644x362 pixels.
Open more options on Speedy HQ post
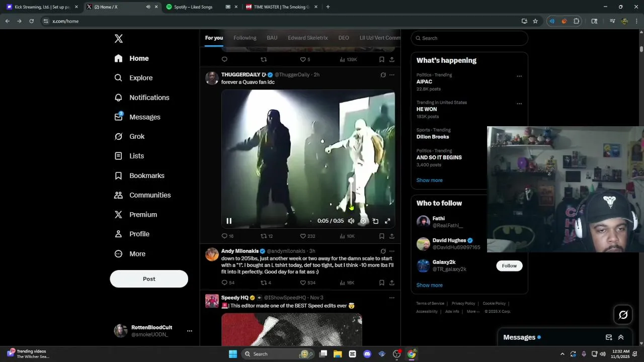[391, 298]
